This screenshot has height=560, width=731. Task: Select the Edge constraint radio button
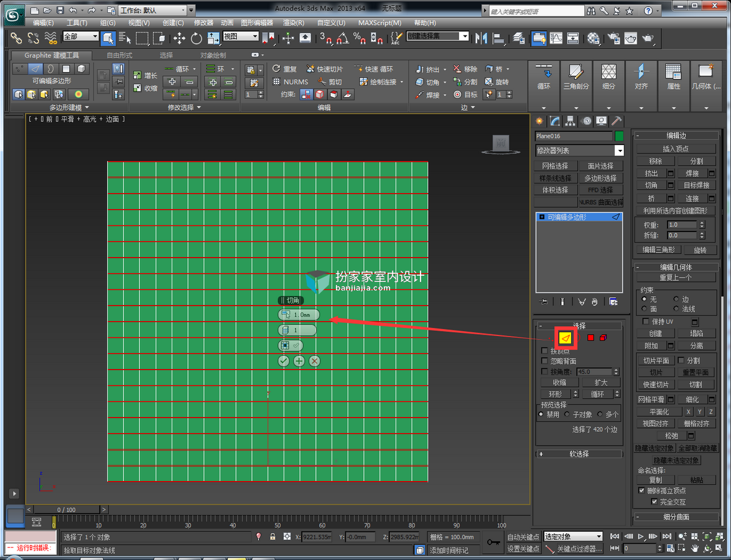(676, 299)
